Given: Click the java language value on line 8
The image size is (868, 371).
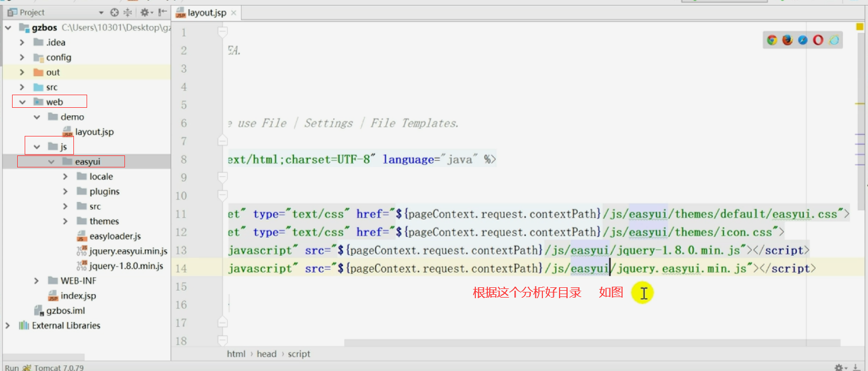Looking at the screenshot, I should tap(458, 159).
